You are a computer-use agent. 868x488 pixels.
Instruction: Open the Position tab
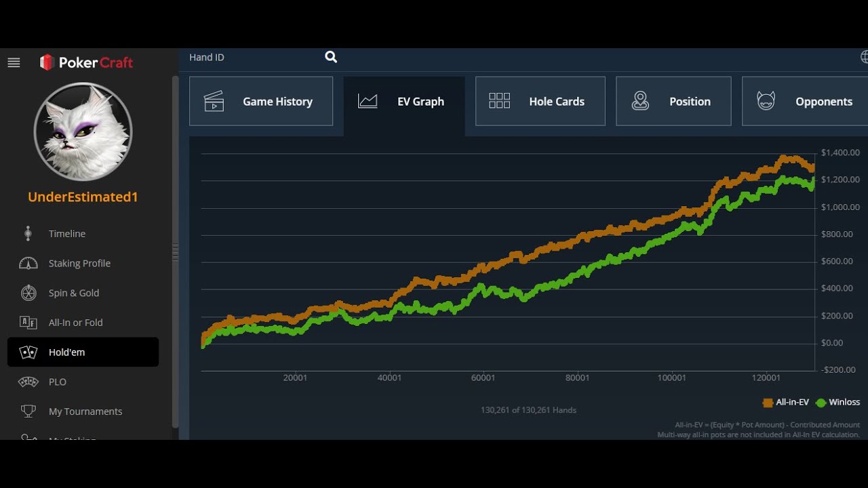click(x=673, y=101)
